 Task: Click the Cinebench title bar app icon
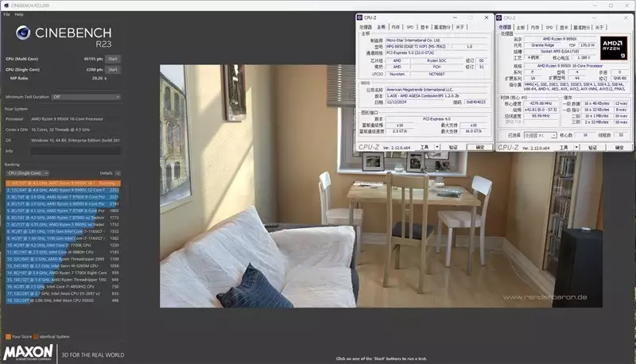(x=6, y=6)
